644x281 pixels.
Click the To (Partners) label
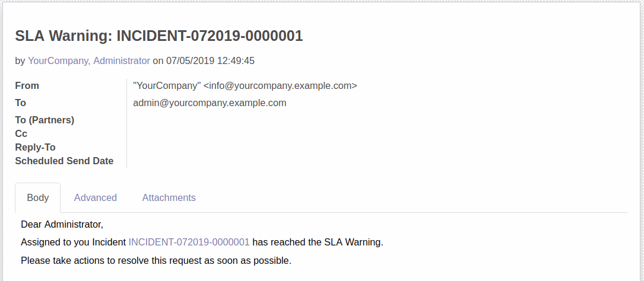tap(45, 120)
